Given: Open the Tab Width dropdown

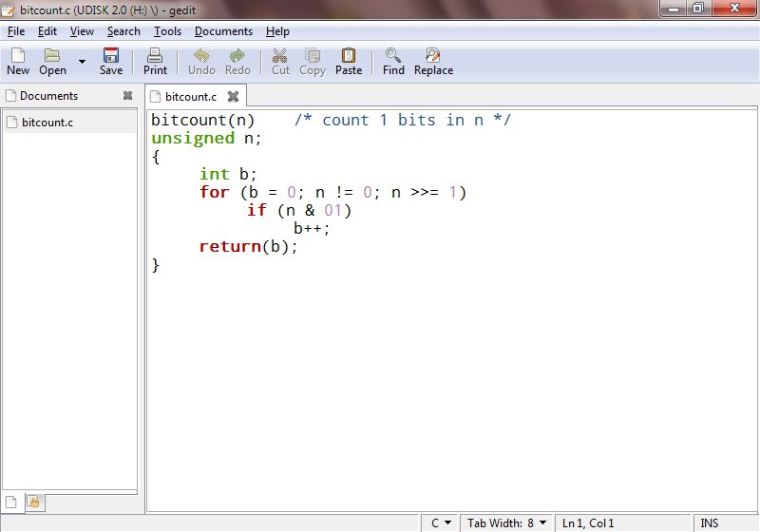Looking at the screenshot, I should 506,523.
